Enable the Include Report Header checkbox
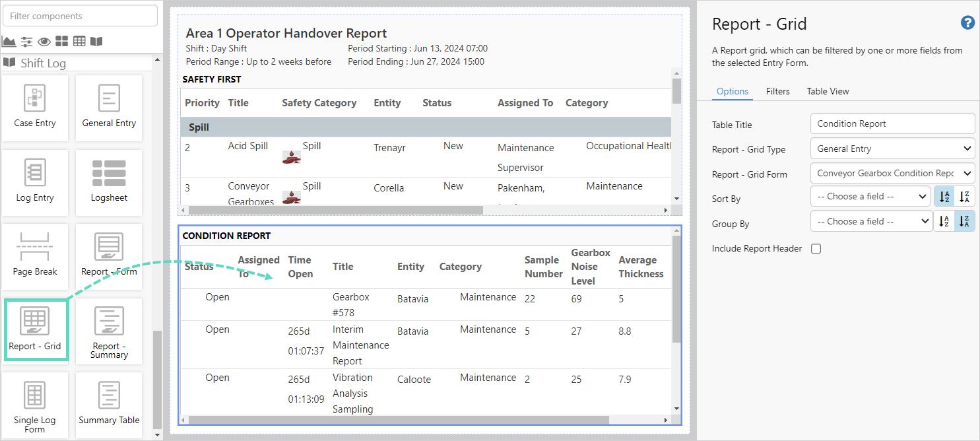This screenshot has width=980, height=441. point(816,249)
